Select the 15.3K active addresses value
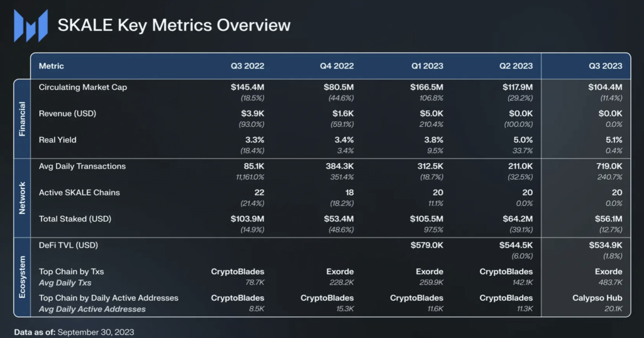This screenshot has height=338, width=644. (x=345, y=309)
